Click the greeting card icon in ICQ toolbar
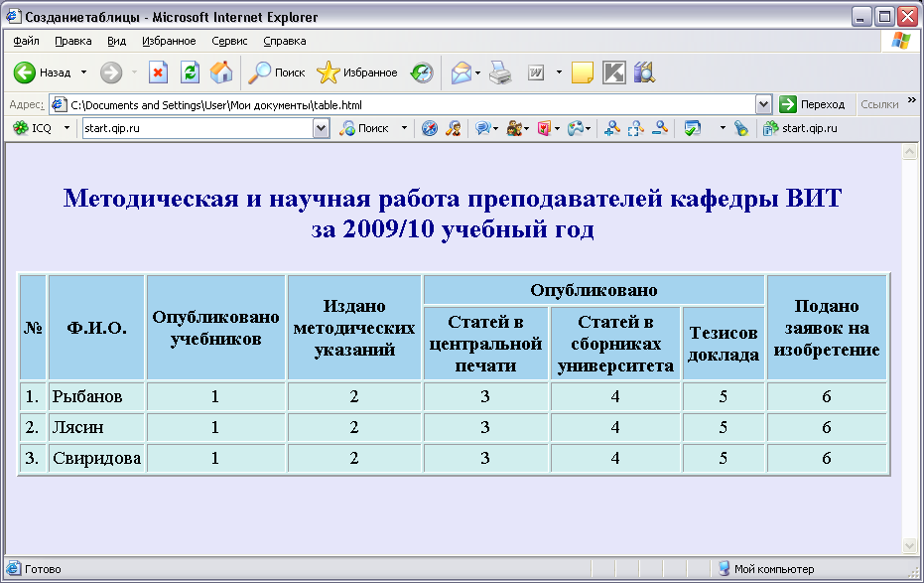The width and height of the screenshot is (924, 583). [x=544, y=128]
